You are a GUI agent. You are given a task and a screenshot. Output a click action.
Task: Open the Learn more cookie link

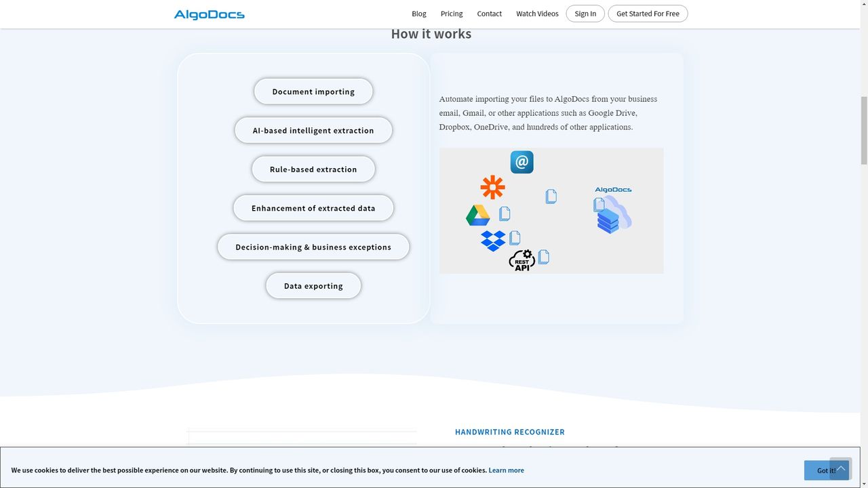click(506, 470)
